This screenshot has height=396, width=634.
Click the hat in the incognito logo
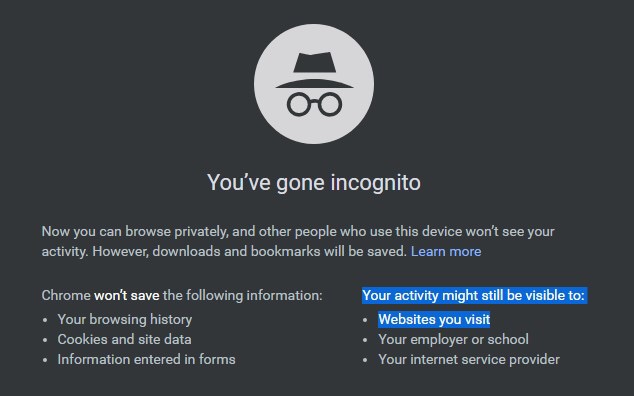pos(314,70)
